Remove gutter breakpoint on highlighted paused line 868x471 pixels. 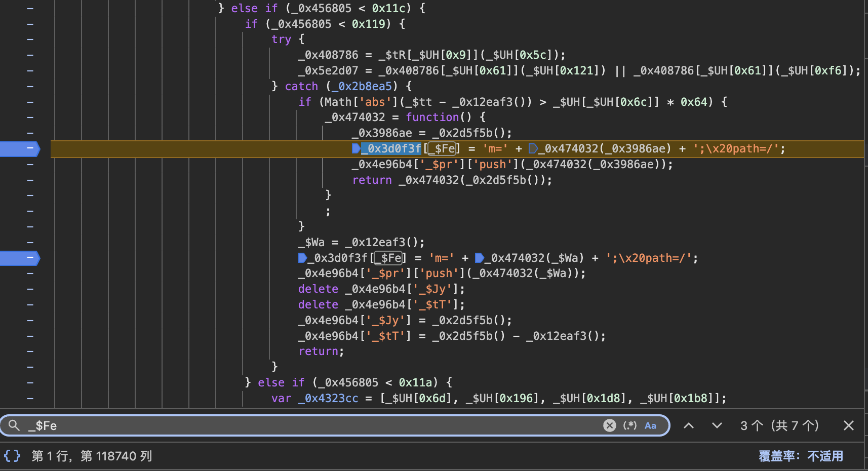click(x=20, y=148)
